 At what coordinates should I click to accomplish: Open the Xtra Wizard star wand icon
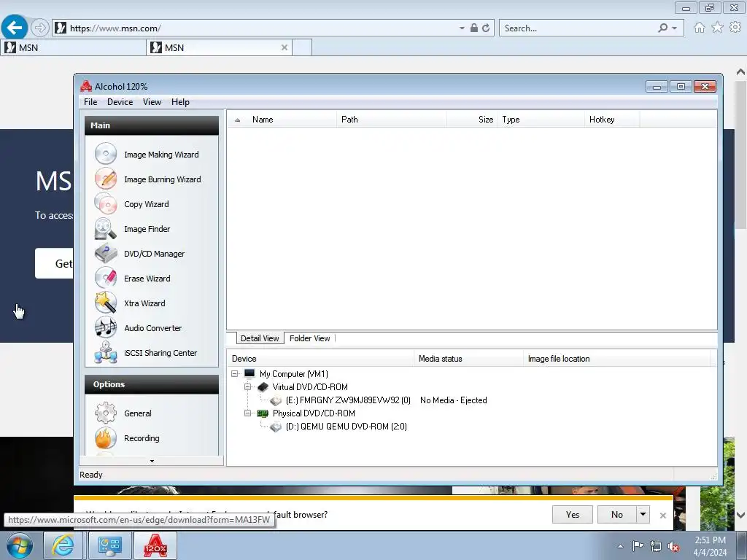tap(106, 303)
